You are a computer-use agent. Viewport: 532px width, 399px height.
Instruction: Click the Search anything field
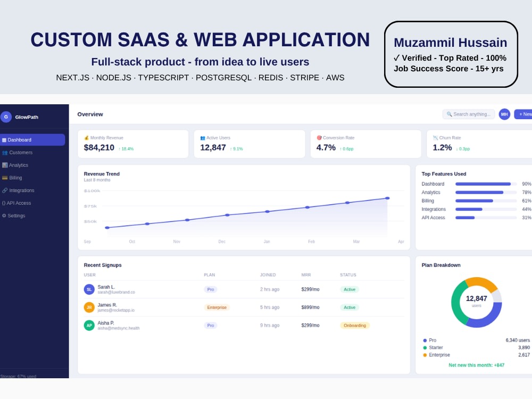pyautogui.click(x=469, y=114)
